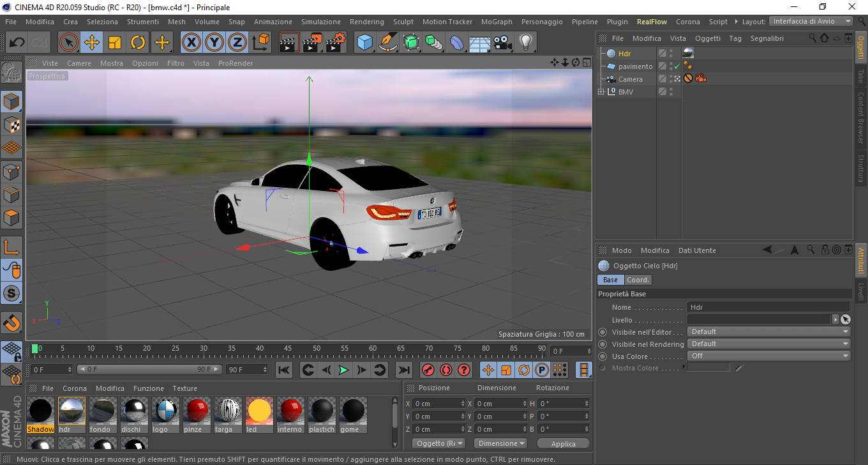Switch to Texture mode in left toolbar

tap(11, 125)
